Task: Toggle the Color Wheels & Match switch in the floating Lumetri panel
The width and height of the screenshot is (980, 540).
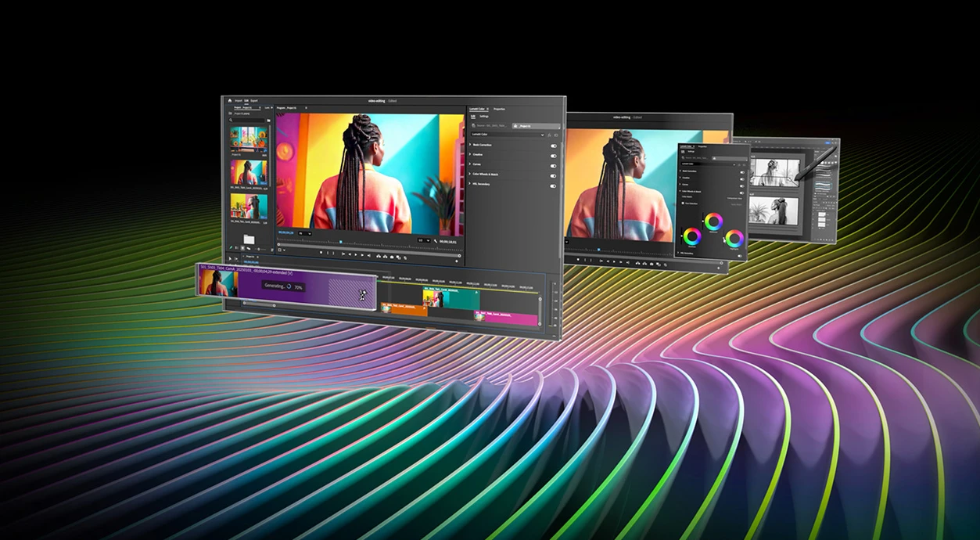Action: (x=741, y=193)
